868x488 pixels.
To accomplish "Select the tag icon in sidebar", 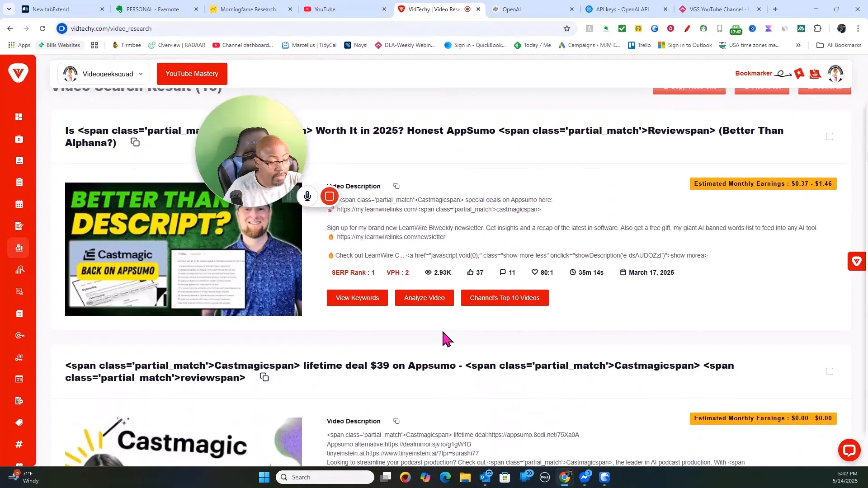I will (19, 422).
